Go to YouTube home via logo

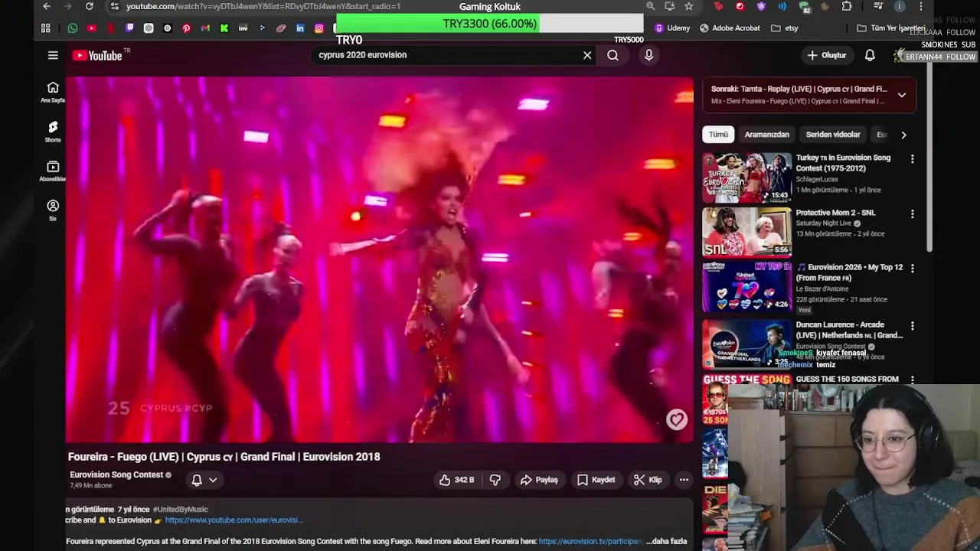point(97,55)
